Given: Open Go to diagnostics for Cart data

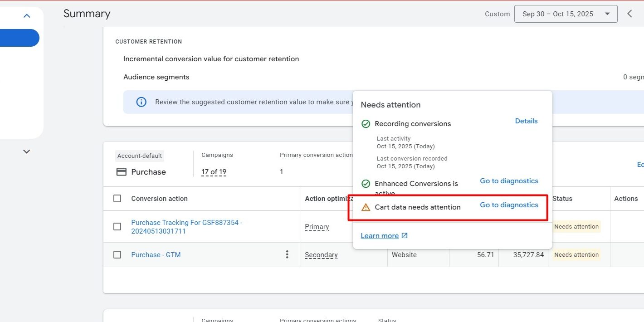Looking at the screenshot, I should pos(509,205).
